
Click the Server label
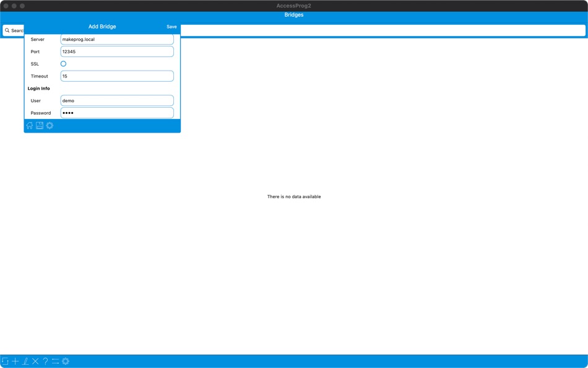point(38,40)
